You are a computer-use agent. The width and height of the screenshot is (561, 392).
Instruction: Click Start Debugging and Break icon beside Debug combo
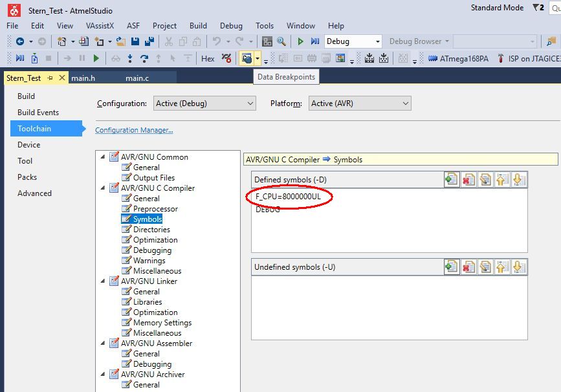(x=315, y=41)
